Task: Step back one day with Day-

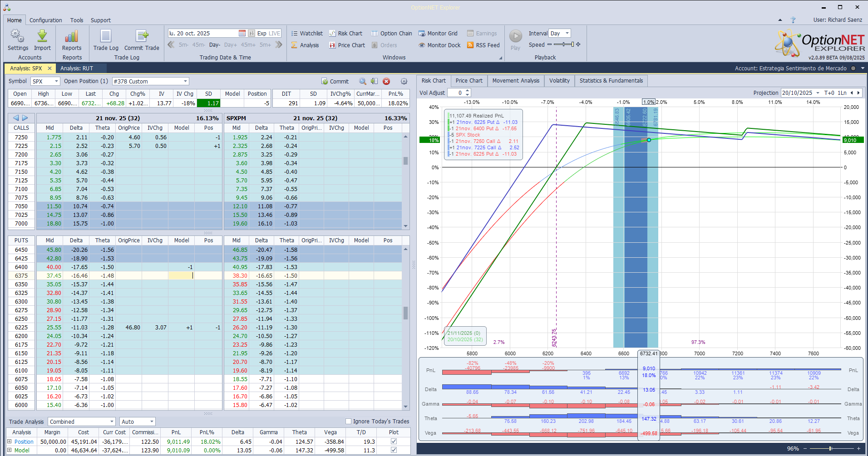Action: tap(215, 45)
